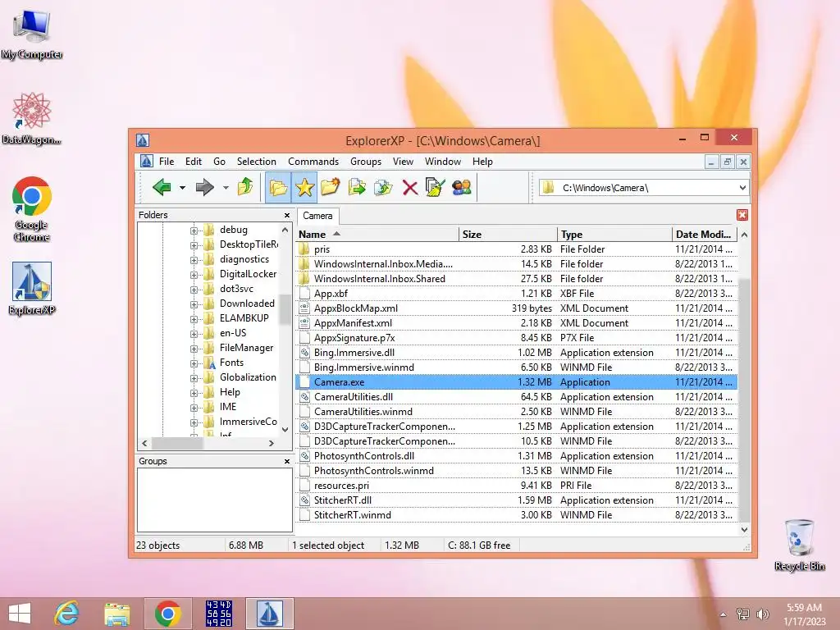Click the Copy to folder toolbar icon
The height and width of the screenshot is (630, 840).
357,188
